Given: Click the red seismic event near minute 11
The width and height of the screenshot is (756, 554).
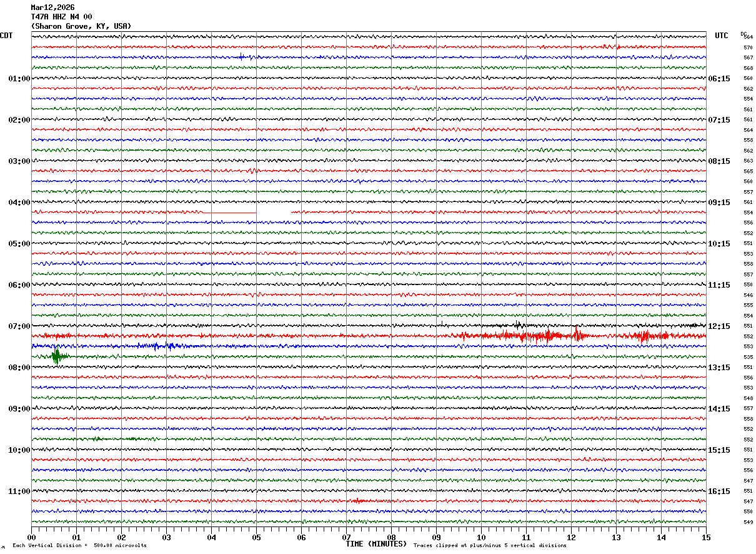Looking at the screenshot, I should pyautogui.click(x=537, y=336).
